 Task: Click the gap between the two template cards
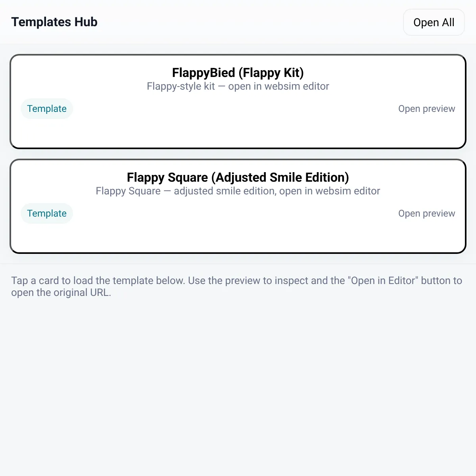[238, 154]
